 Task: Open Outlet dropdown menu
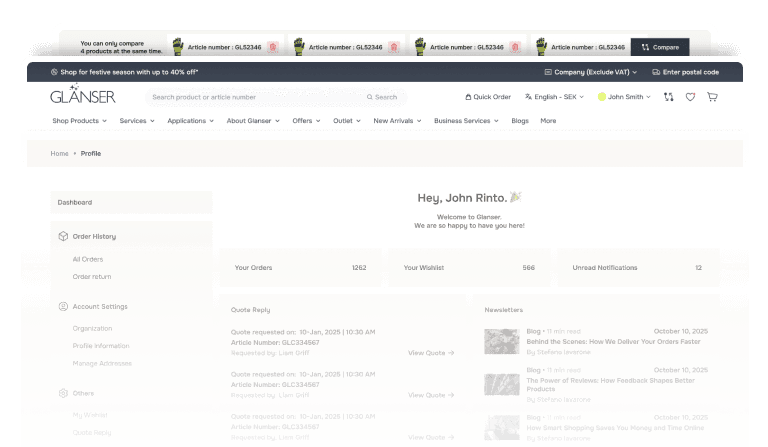pos(347,120)
